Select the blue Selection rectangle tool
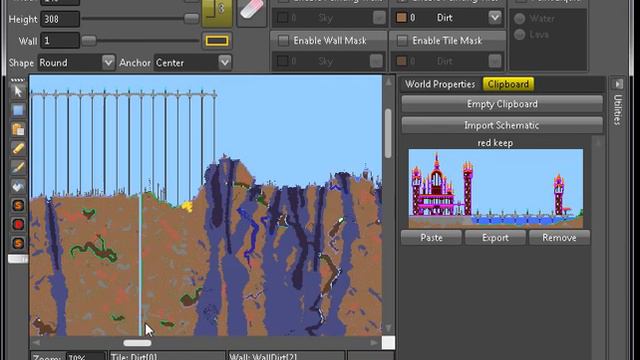640x360 pixels. (x=18, y=110)
